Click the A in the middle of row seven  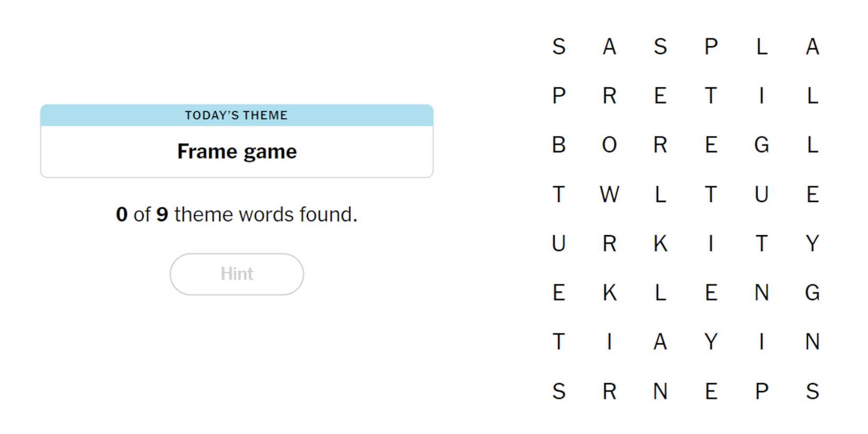(659, 341)
